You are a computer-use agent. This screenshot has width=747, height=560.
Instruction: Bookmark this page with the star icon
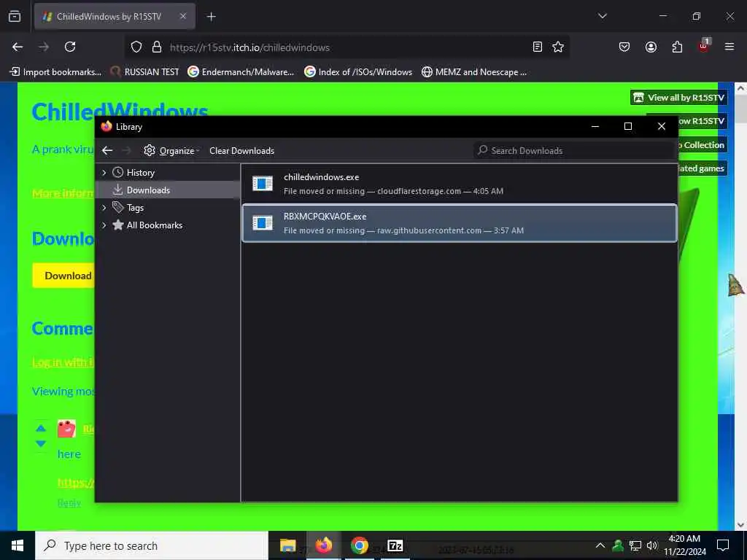click(x=558, y=47)
